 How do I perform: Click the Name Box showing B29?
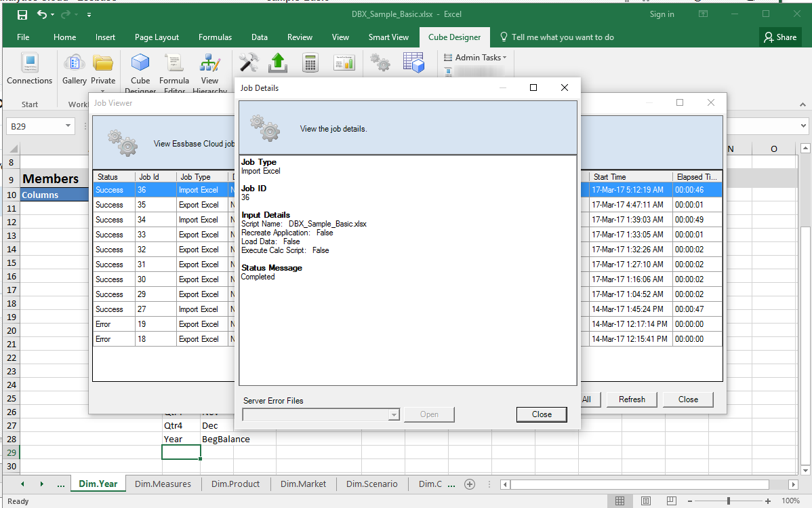35,126
